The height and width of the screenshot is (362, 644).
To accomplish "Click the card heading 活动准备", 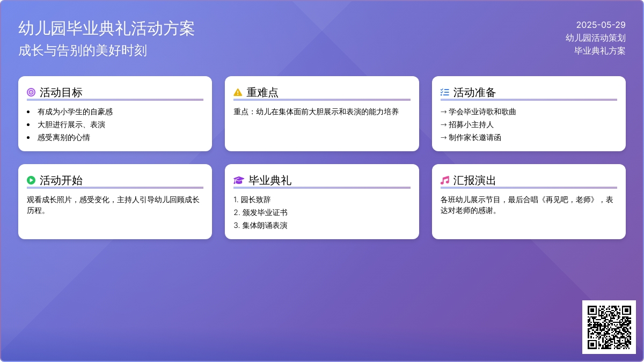I will 475,92.
